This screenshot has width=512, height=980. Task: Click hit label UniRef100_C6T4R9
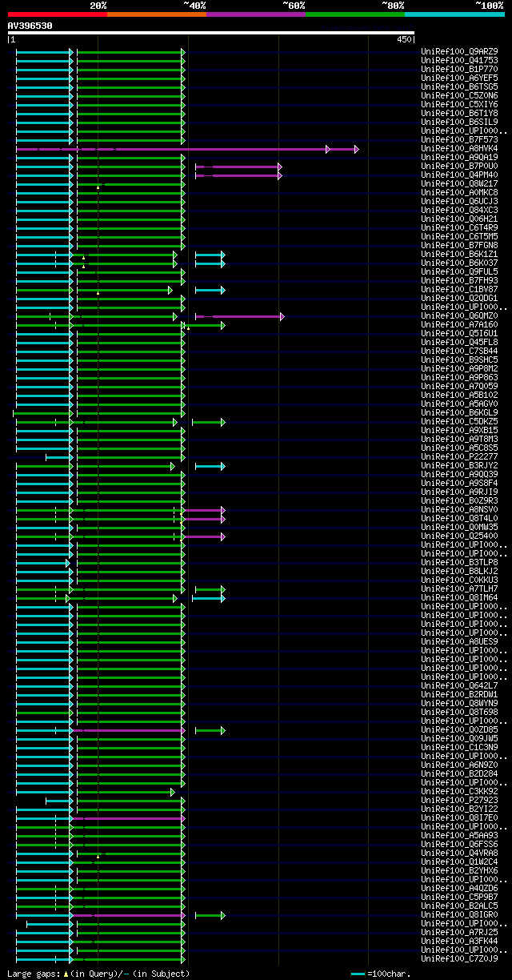click(459, 228)
